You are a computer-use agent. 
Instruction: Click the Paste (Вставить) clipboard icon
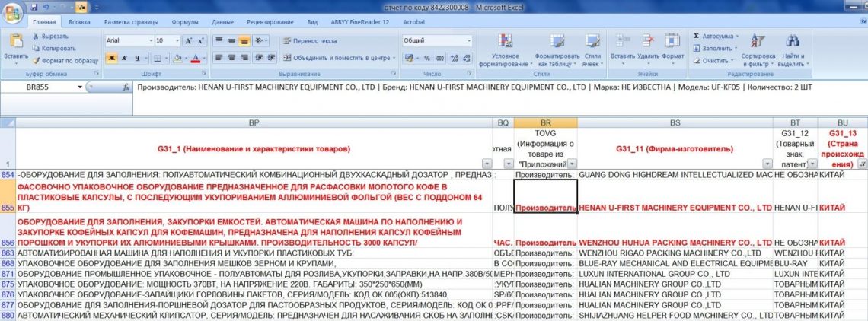(x=16, y=42)
